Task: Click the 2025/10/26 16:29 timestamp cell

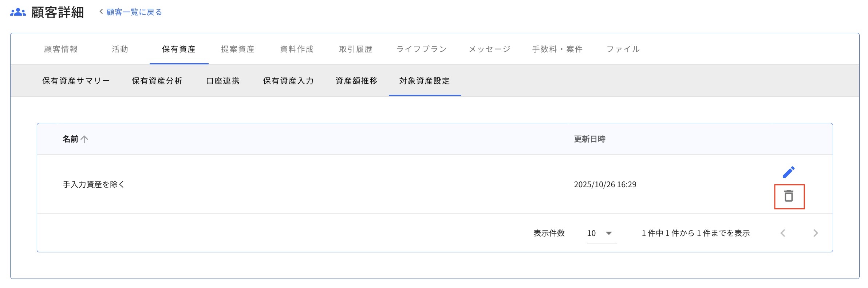Action: 605,184
